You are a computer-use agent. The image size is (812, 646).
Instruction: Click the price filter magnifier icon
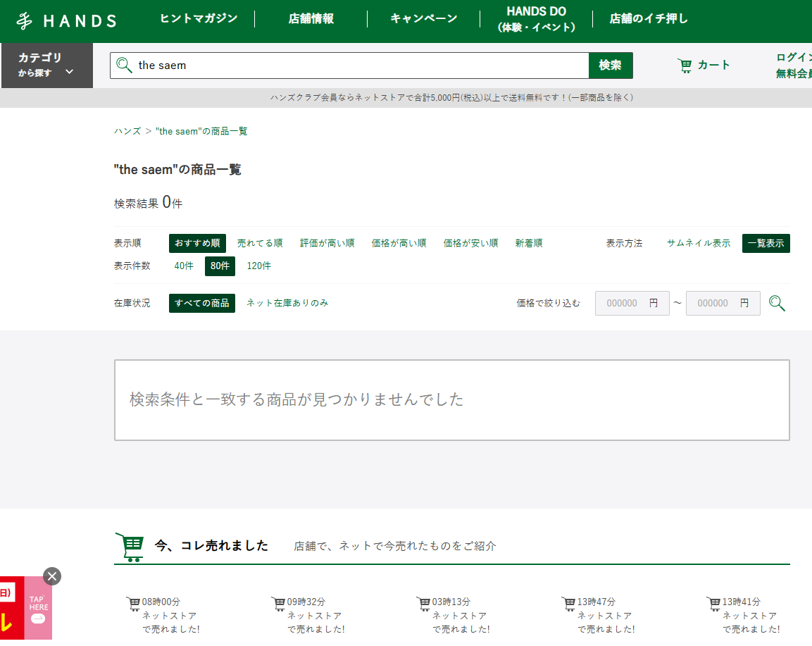[x=777, y=303]
